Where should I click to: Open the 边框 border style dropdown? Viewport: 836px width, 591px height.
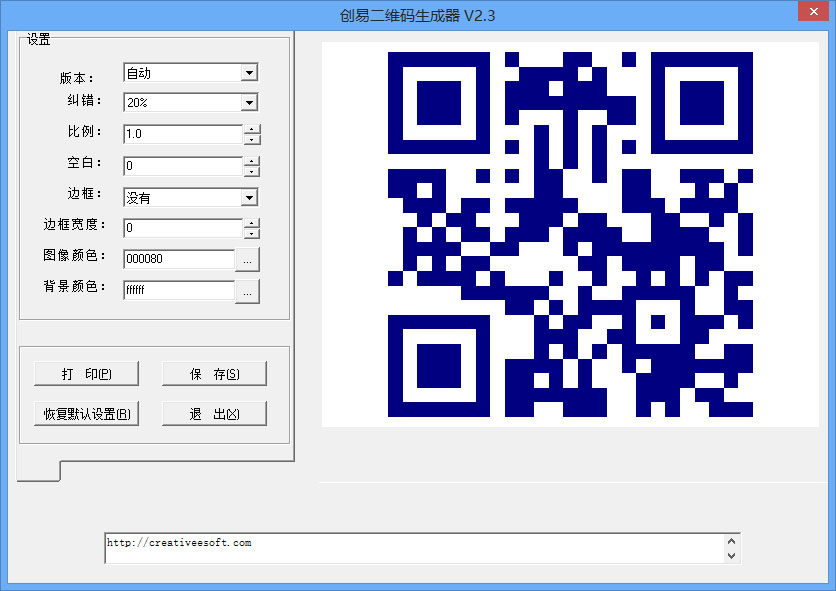click(x=249, y=198)
